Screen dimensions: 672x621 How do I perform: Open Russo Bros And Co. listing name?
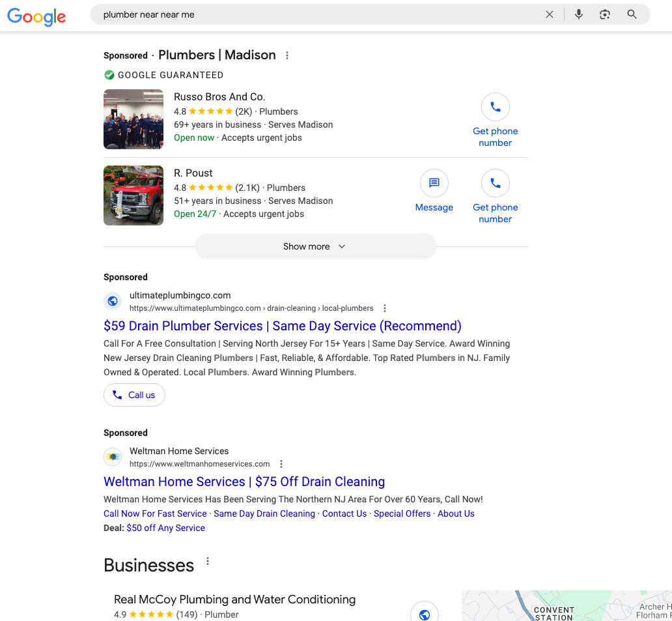click(219, 97)
